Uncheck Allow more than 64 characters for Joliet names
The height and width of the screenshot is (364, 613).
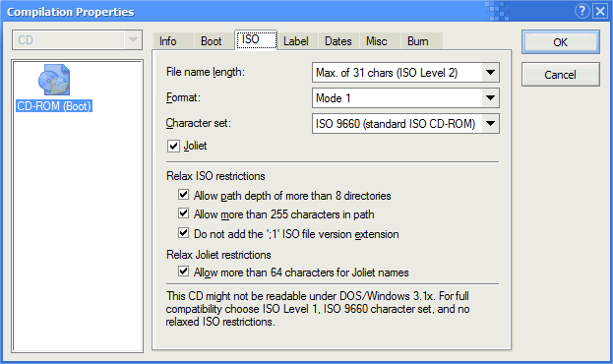point(183,271)
